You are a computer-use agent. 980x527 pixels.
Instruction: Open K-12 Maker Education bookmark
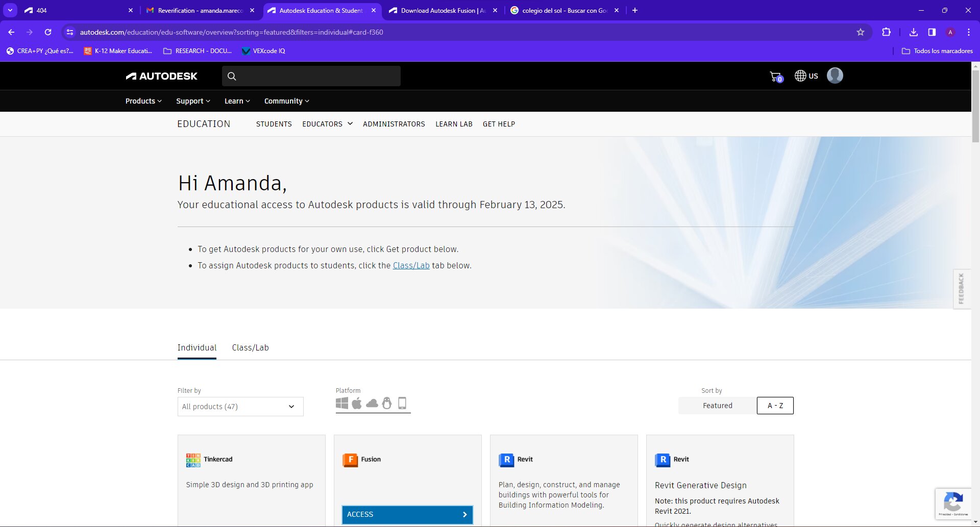118,51
